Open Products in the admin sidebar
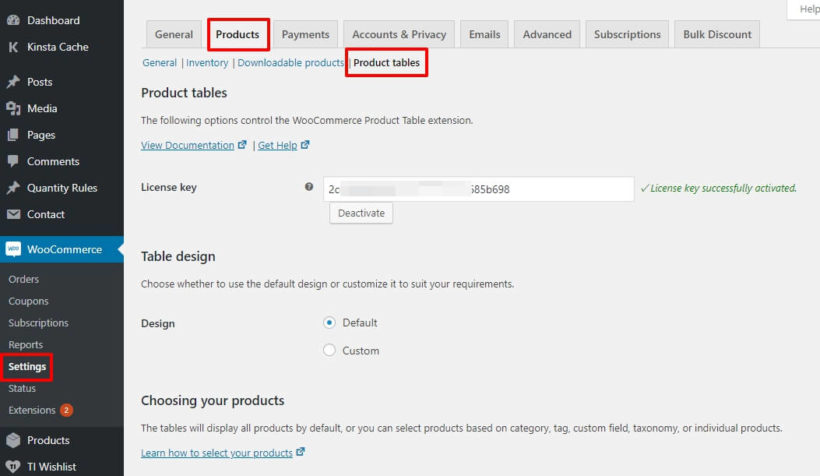Screen dimensions: 820x476 click(x=48, y=440)
